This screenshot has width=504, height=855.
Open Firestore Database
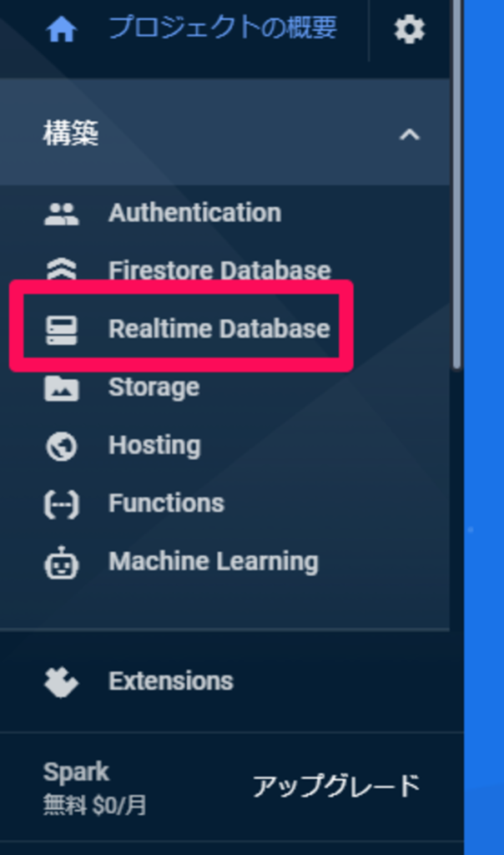pyautogui.click(x=219, y=270)
